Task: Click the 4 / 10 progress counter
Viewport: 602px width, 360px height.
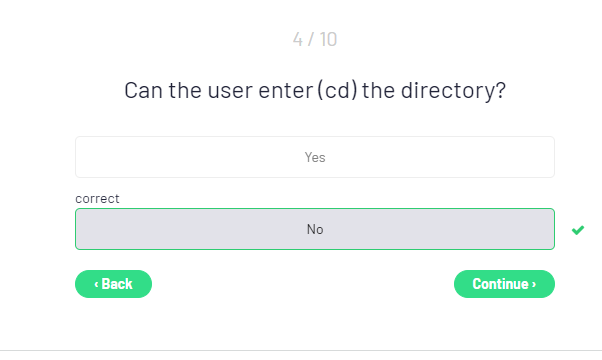Action: (315, 39)
